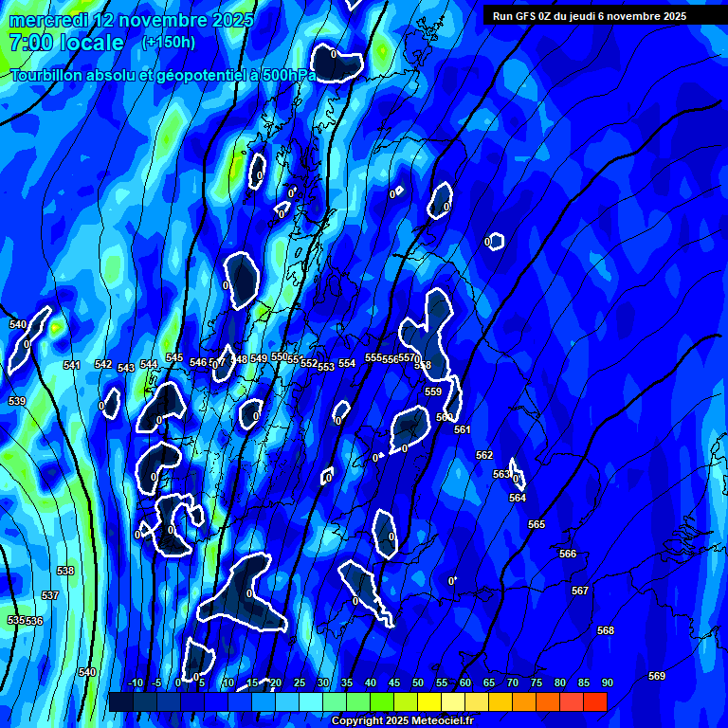The height and width of the screenshot is (728, 728).
Task: Click the red swatch under label 90
Action: (595, 702)
